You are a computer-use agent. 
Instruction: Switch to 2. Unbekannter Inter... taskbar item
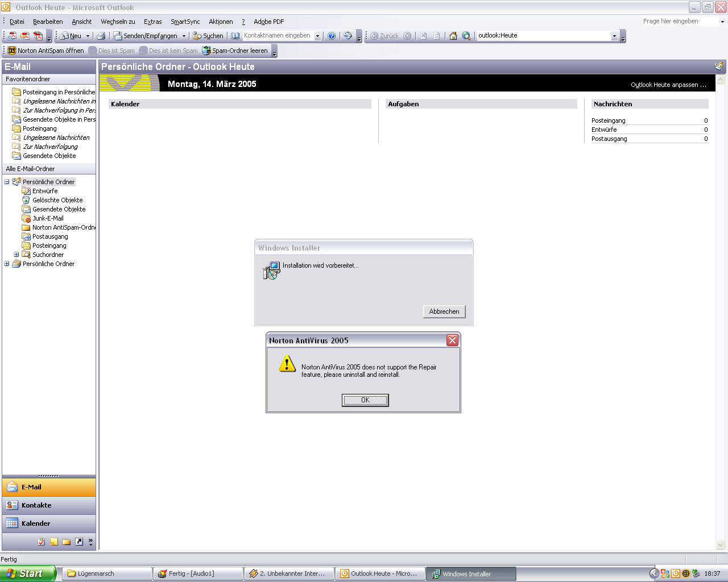[x=289, y=573]
